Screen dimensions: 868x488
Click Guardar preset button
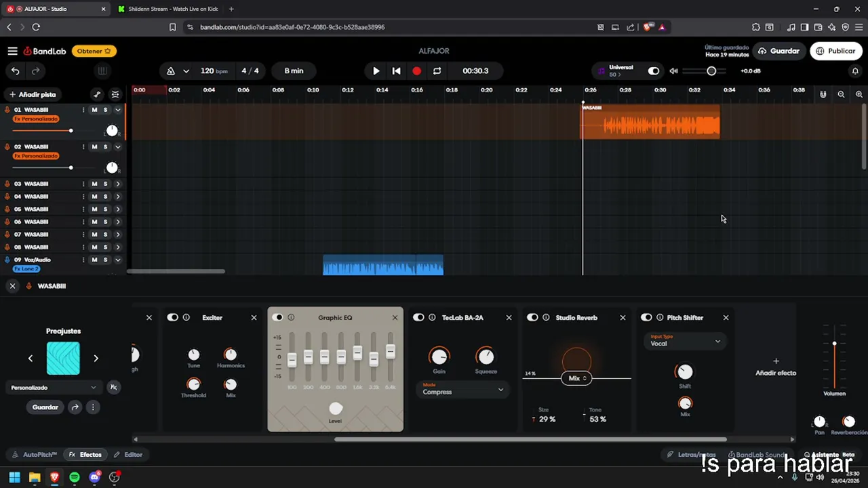point(45,407)
